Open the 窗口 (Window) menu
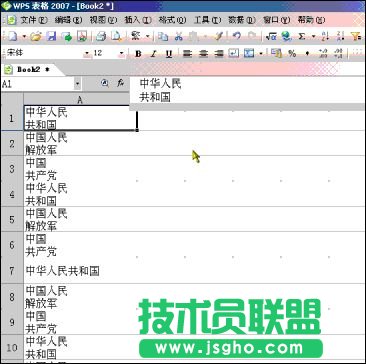This screenshot has height=364, width=366. point(276,20)
